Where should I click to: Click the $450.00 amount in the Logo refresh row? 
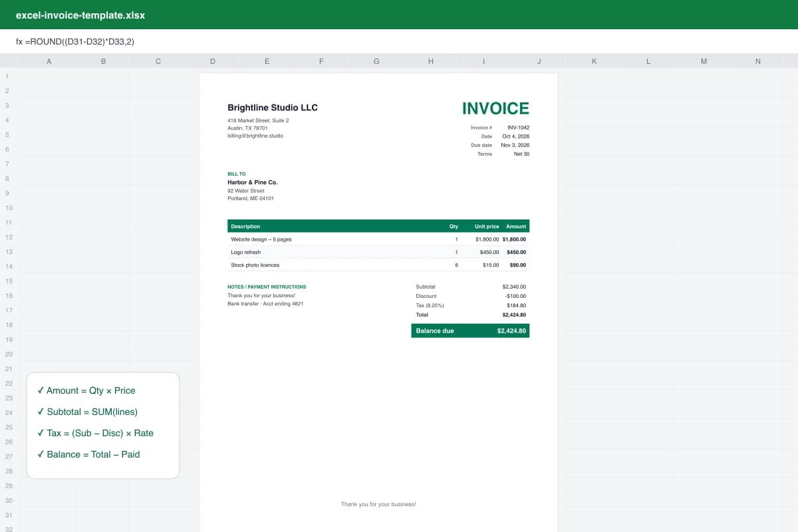[516, 252]
